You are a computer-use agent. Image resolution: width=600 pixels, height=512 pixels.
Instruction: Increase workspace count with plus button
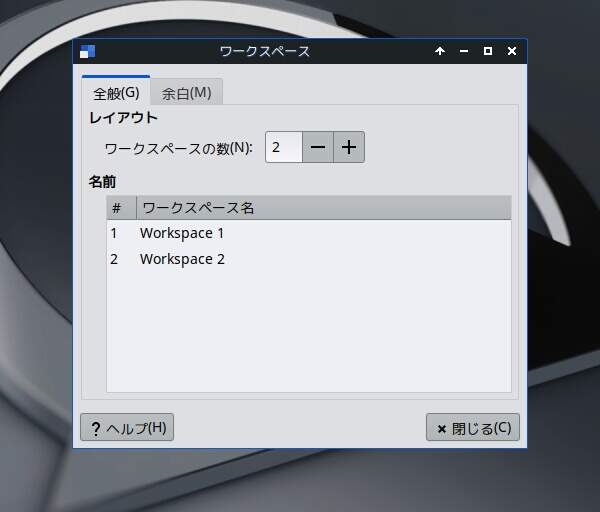pos(348,147)
